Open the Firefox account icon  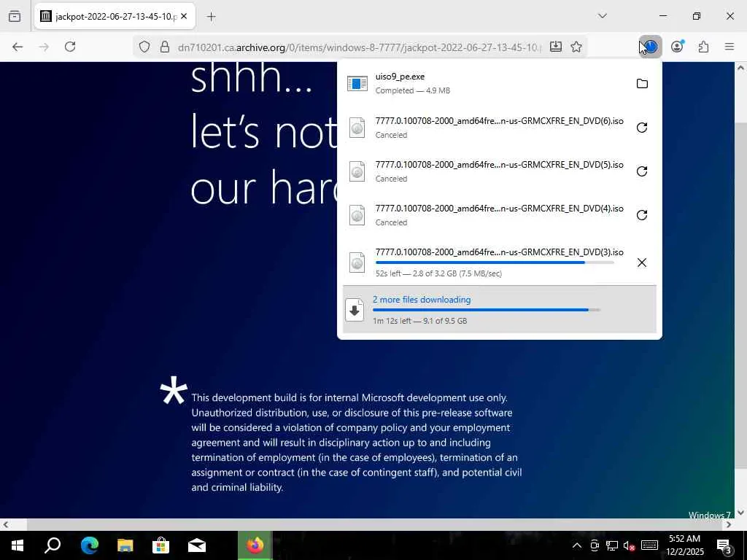tap(677, 47)
